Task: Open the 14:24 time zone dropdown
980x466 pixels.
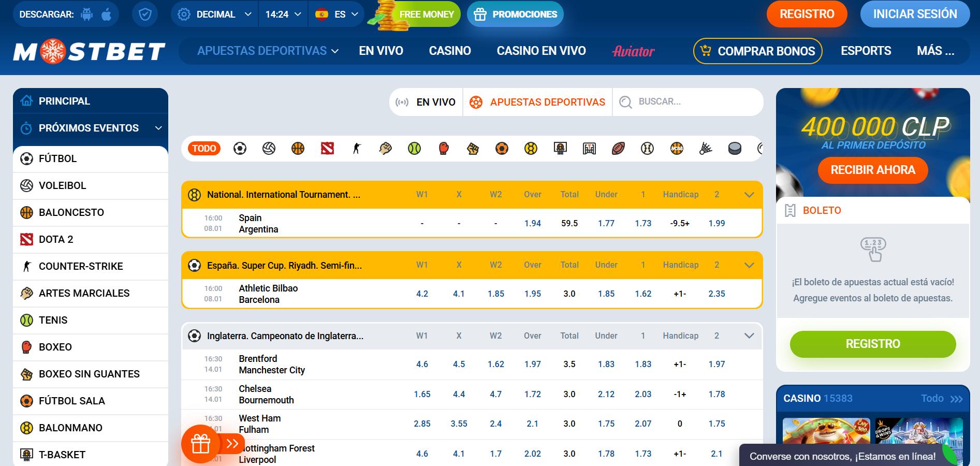Action: (x=283, y=14)
